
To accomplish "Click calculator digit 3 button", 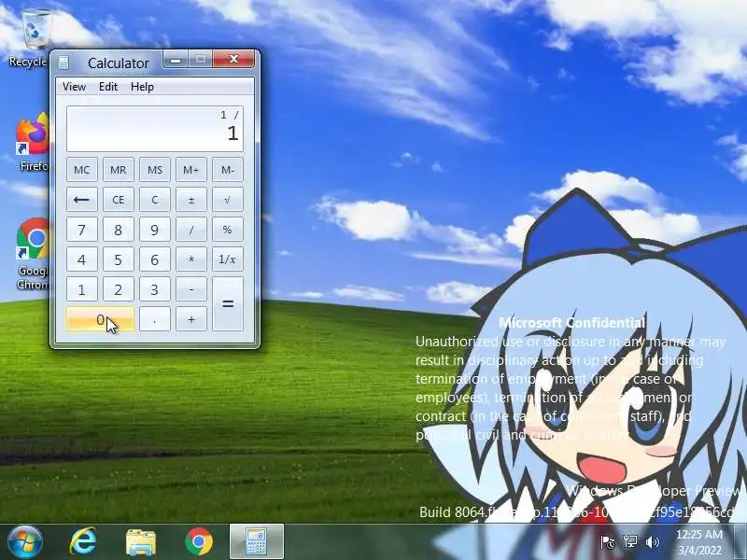I will pyautogui.click(x=155, y=289).
